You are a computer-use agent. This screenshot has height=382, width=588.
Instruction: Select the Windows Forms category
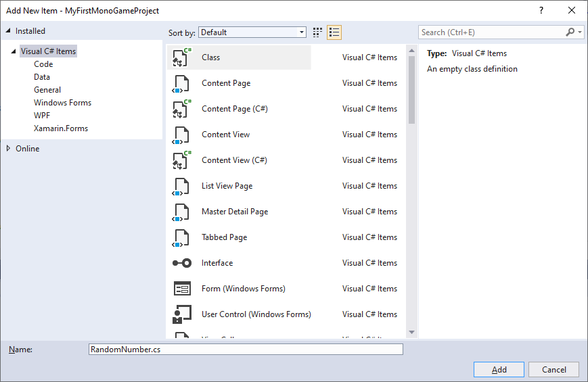coord(62,103)
